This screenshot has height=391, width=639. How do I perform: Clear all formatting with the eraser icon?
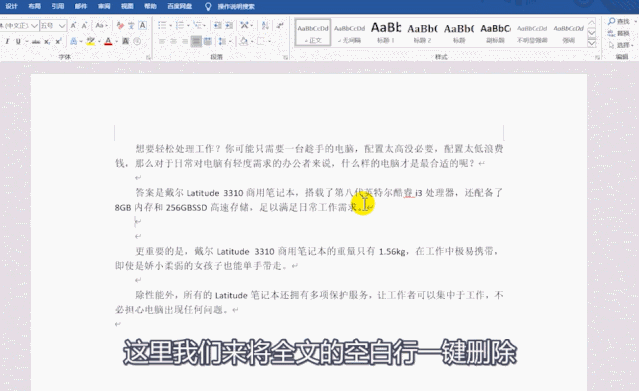[x=120, y=26]
